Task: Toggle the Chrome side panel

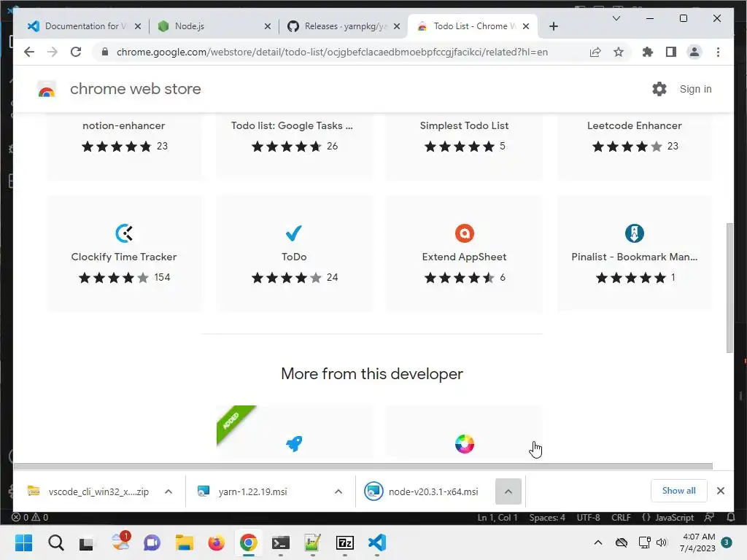Action: (671, 52)
